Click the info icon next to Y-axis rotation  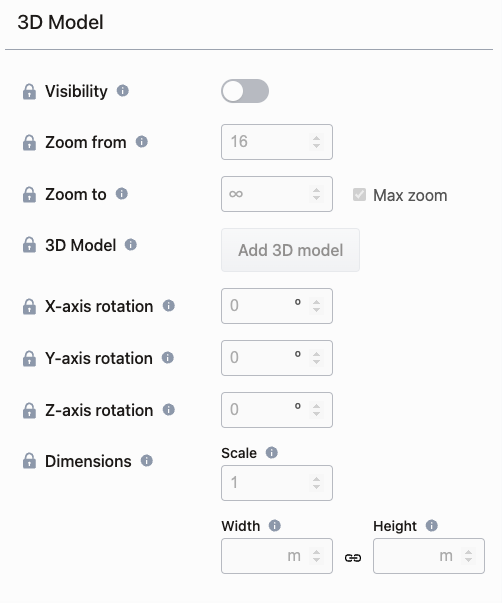click(x=168, y=358)
